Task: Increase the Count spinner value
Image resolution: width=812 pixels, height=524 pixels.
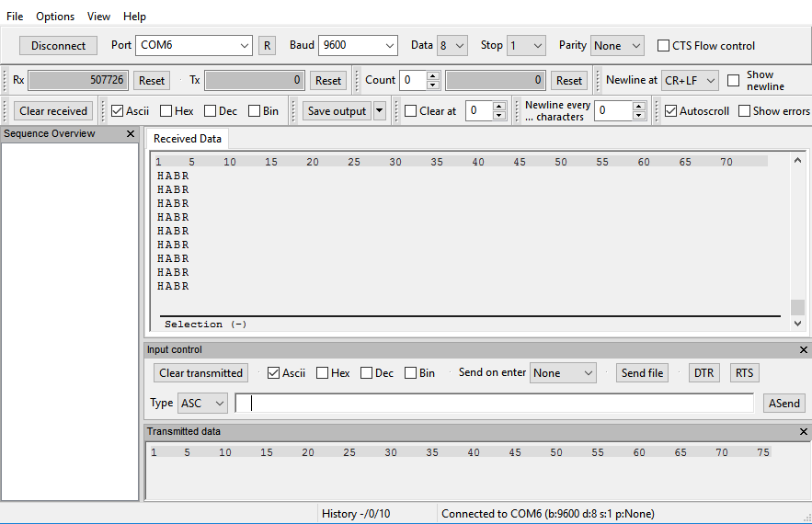Action: coord(433,75)
